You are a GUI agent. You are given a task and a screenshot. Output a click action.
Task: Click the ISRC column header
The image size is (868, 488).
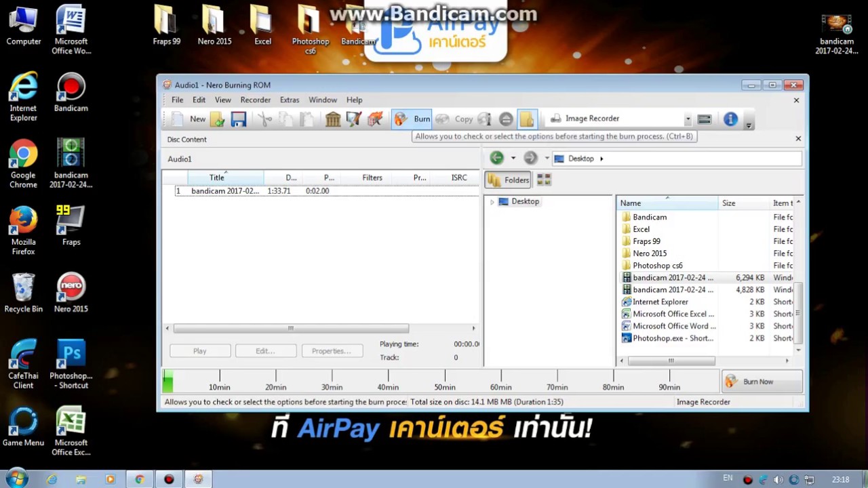click(459, 178)
